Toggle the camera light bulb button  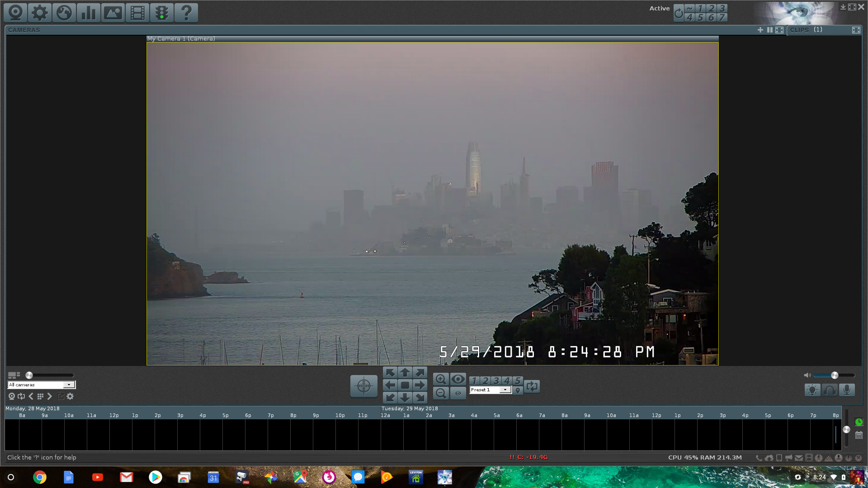(x=812, y=390)
